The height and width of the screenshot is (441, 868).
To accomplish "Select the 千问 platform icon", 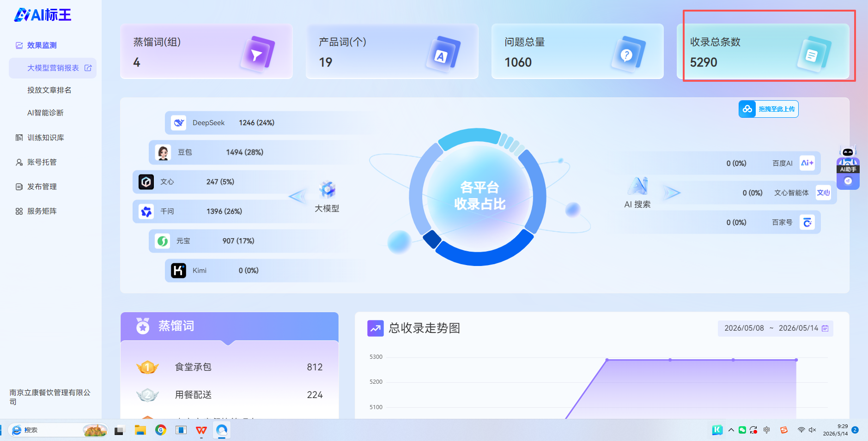I will (x=146, y=211).
